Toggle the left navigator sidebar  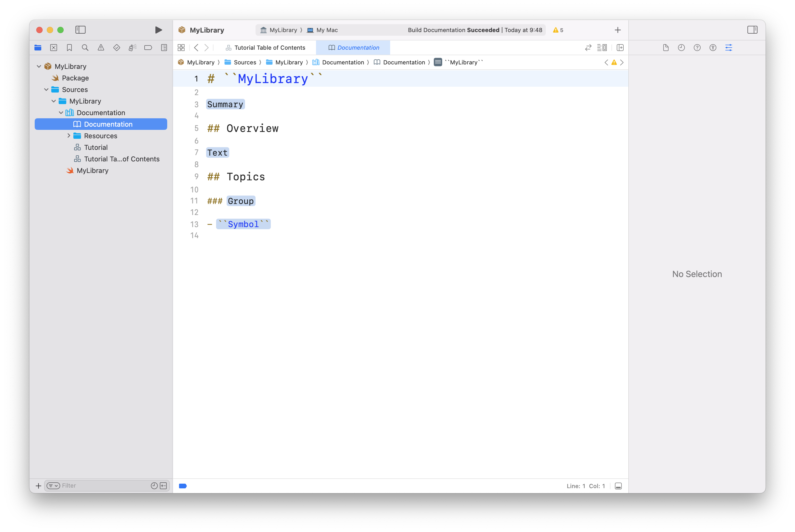80,30
